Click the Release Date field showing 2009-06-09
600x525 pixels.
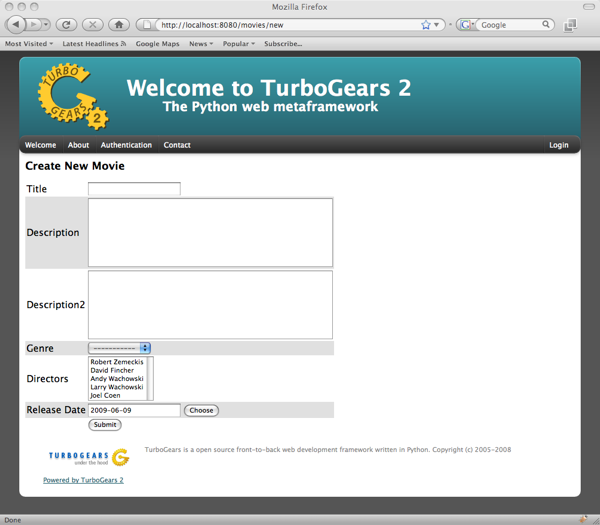(x=134, y=410)
